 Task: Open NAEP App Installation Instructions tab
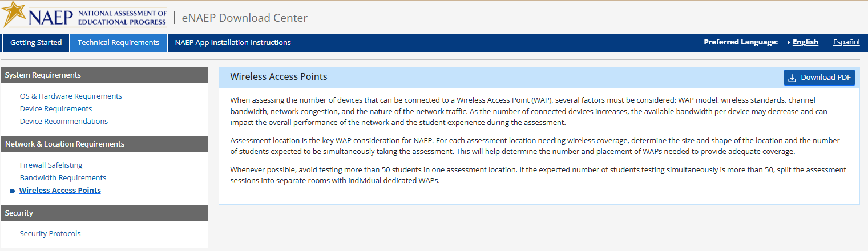point(233,43)
